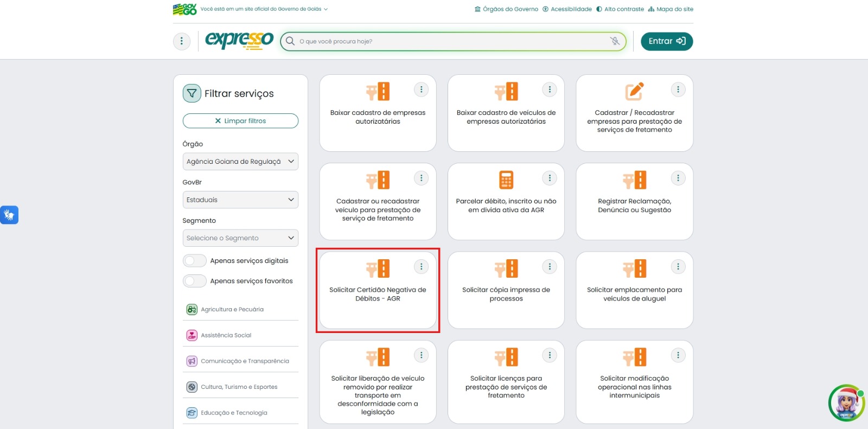This screenshot has height=429, width=868.
Task: Open the Selecione o Segmento dropdown
Action: pyautogui.click(x=240, y=238)
